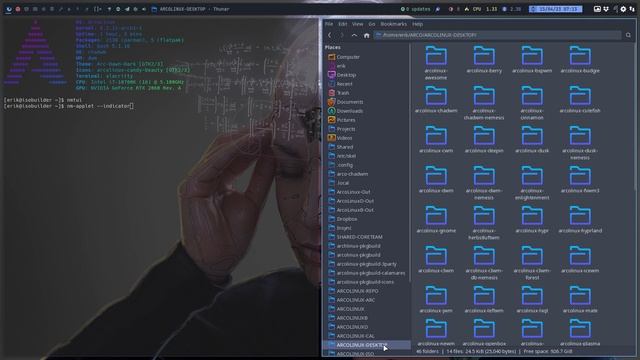This screenshot has height=360, width=640.
Task: Open the Go menu in Thunar
Action: tap(371, 24)
